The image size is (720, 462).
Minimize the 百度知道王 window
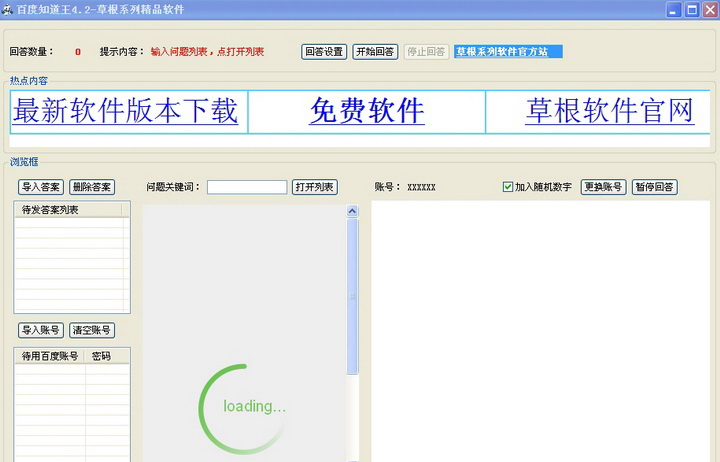click(674, 10)
